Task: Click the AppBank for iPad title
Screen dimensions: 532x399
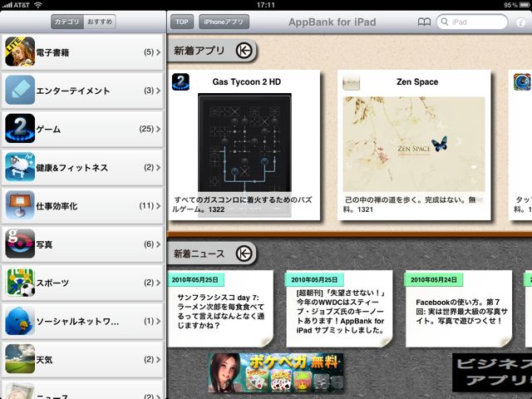Action: point(332,22)
